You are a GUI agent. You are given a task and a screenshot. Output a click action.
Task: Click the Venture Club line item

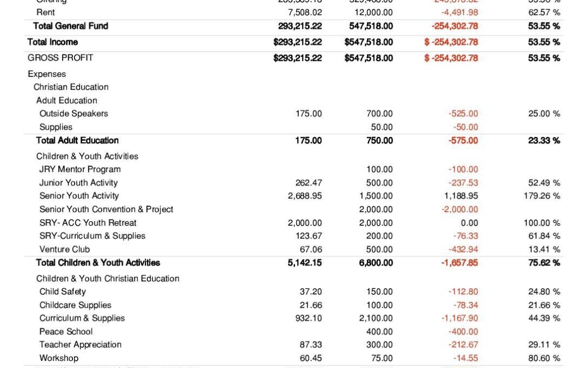coord(65,249)
